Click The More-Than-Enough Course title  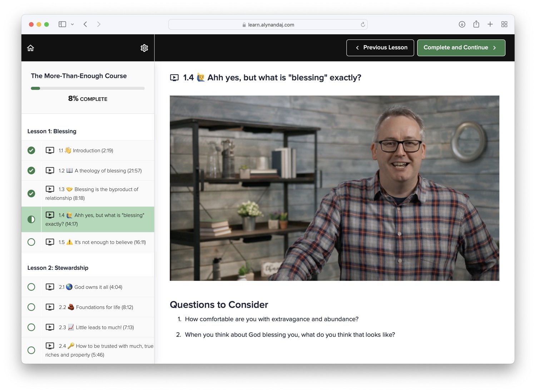79,76
